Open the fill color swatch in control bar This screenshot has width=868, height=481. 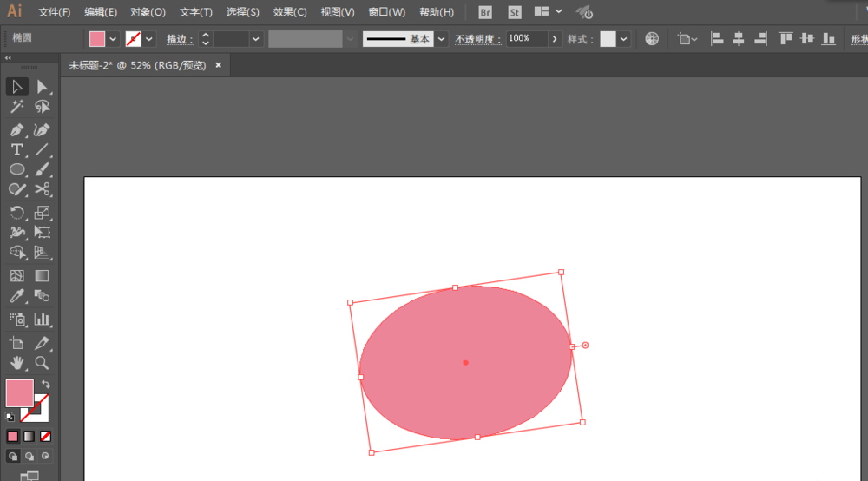97,39
